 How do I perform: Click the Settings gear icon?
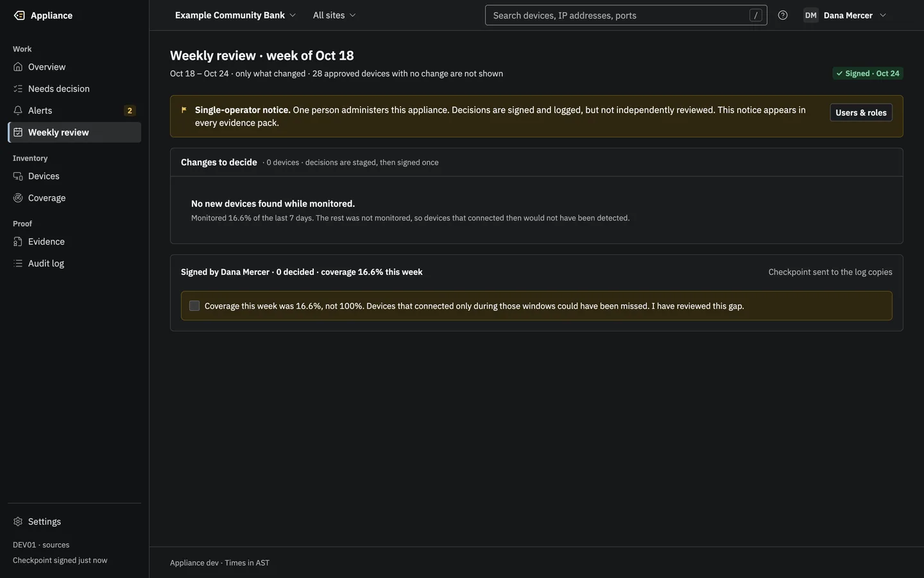coord(18,521)
